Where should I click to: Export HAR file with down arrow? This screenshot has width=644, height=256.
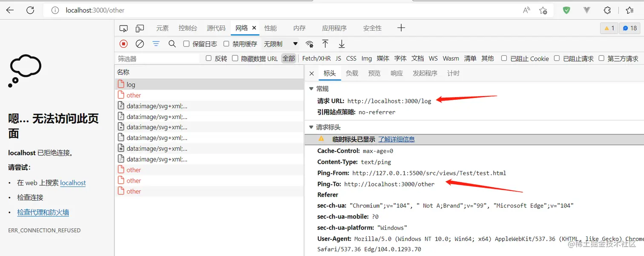[342, 44]
